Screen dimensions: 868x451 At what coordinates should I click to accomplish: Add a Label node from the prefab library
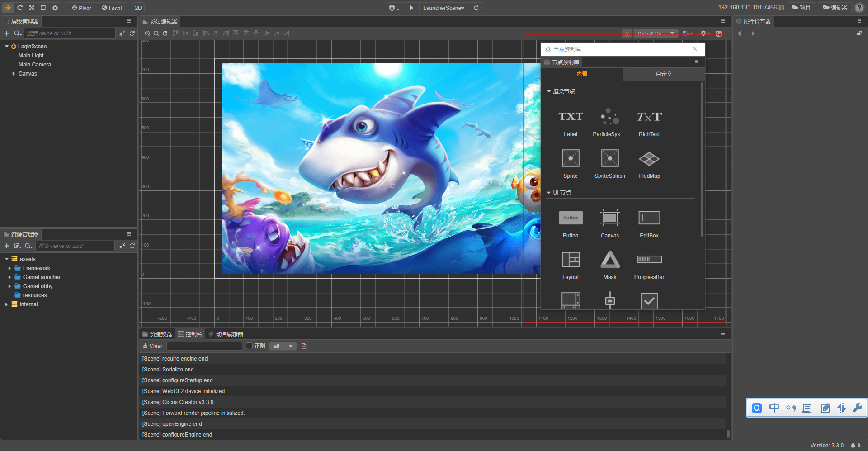tap(570, 117)
